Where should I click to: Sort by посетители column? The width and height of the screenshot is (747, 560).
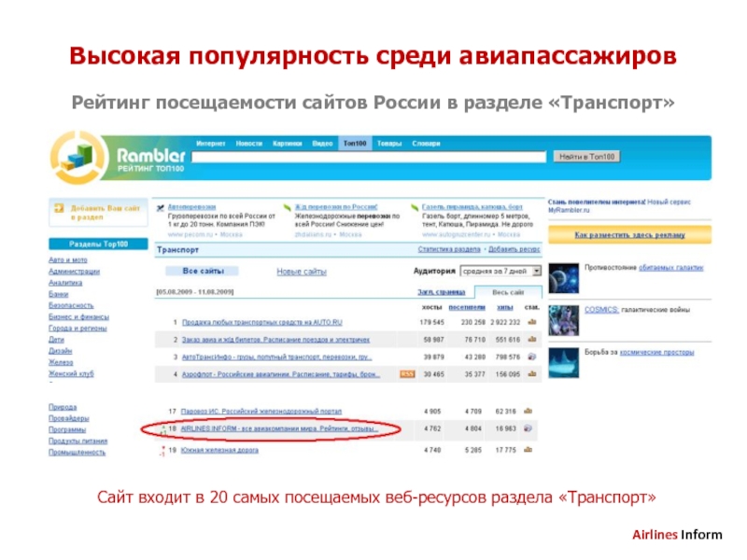coord(467,307)
